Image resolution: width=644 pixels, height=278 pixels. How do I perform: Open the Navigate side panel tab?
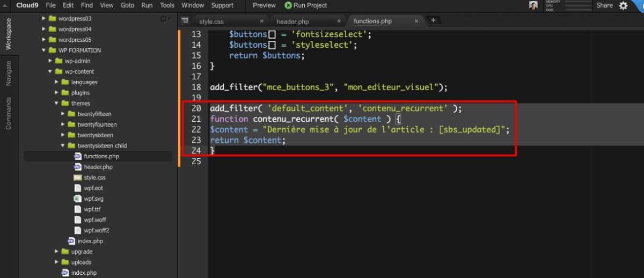click(x=8, y=74)
